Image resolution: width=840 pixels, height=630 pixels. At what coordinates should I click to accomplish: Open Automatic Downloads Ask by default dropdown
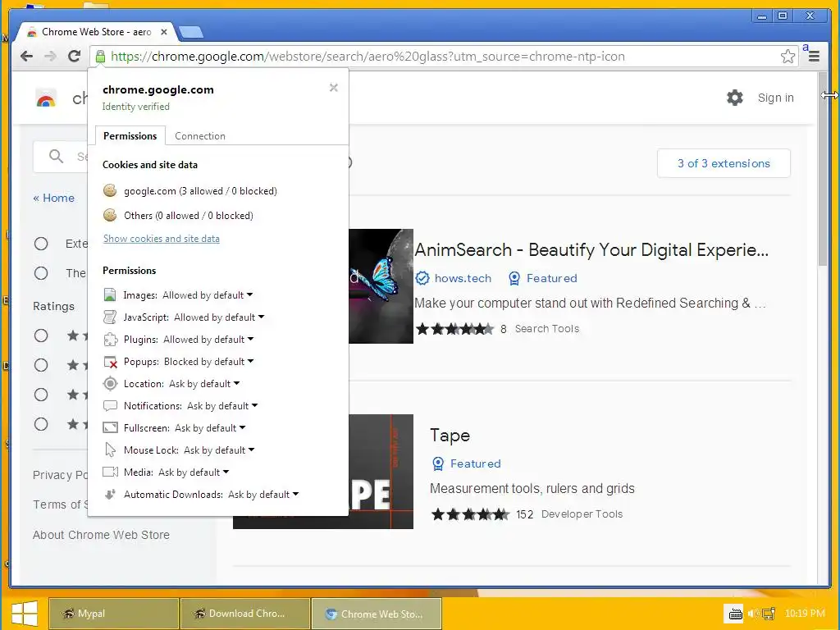[x=263, y=495]
